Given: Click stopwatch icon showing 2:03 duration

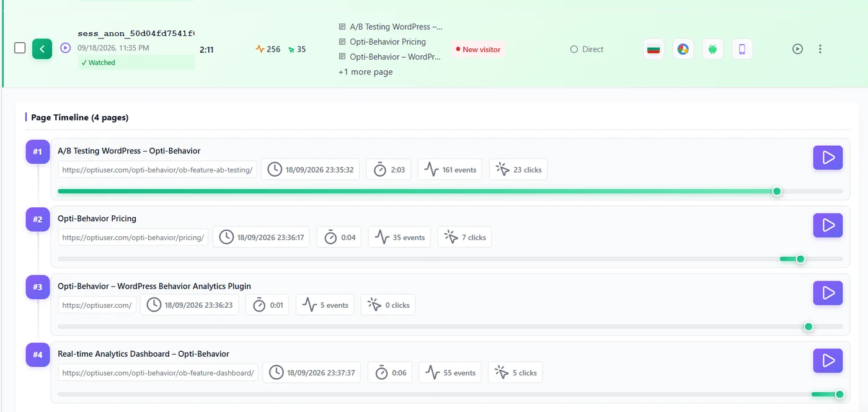Looking at the screenshot, I should 381,169.
